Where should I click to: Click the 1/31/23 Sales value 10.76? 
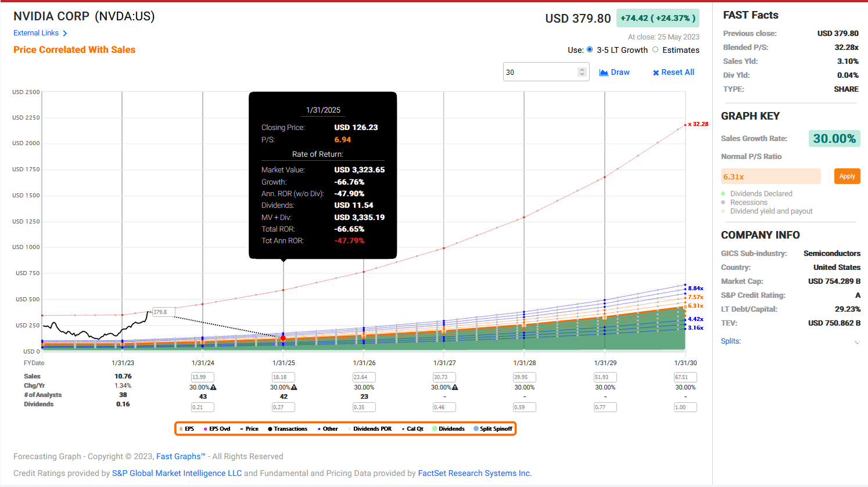[x=123, y=376]
